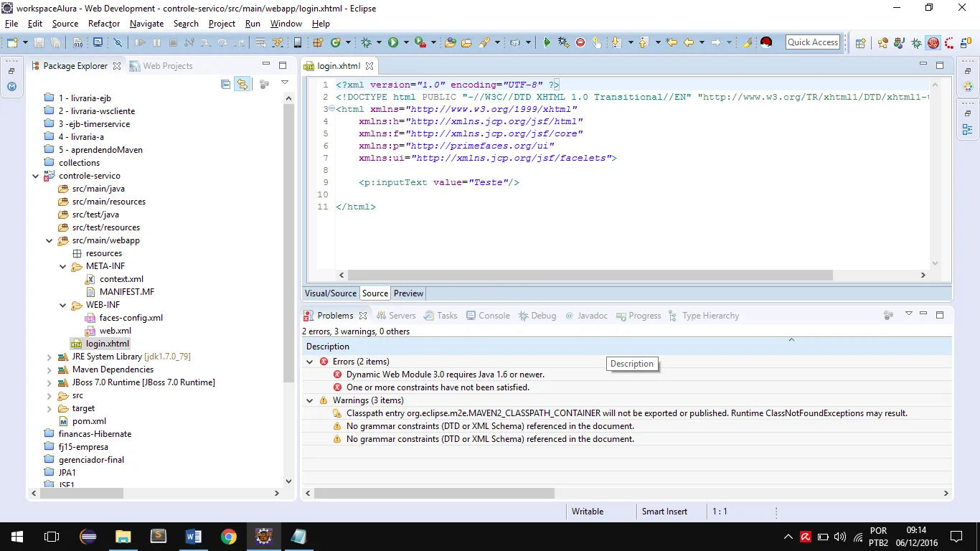Click the red terminate circle icon in toolbar
Viewport: 980px width, 551px height.
point(580,43)
